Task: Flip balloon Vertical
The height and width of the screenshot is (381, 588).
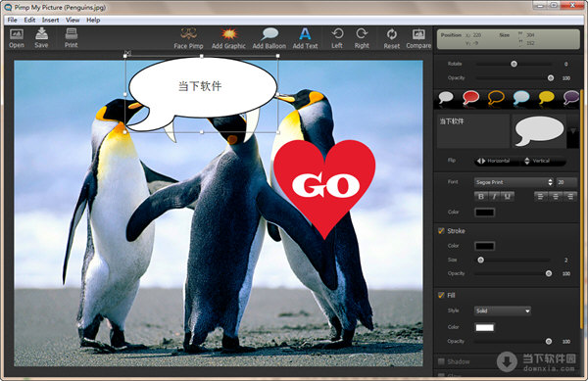Action: click(x=539, y=161)
